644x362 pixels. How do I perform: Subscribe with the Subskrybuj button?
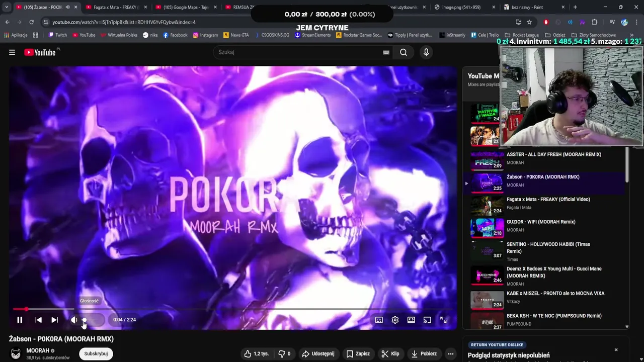point(96,353)
